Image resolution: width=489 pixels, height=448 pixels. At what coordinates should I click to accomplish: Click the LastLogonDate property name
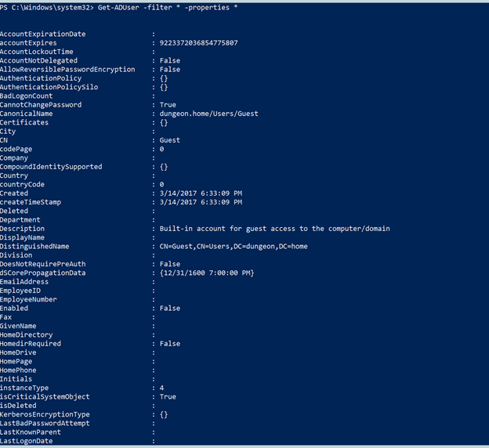27,441
